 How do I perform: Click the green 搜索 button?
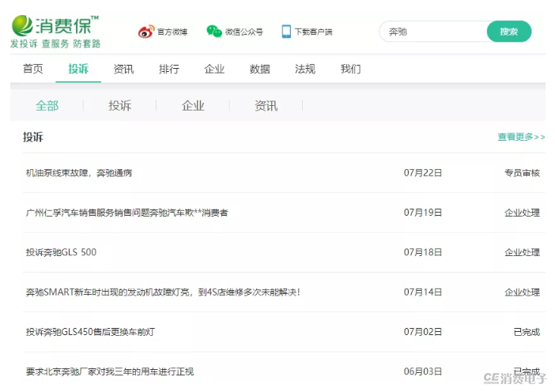click(x=509, y=32)
